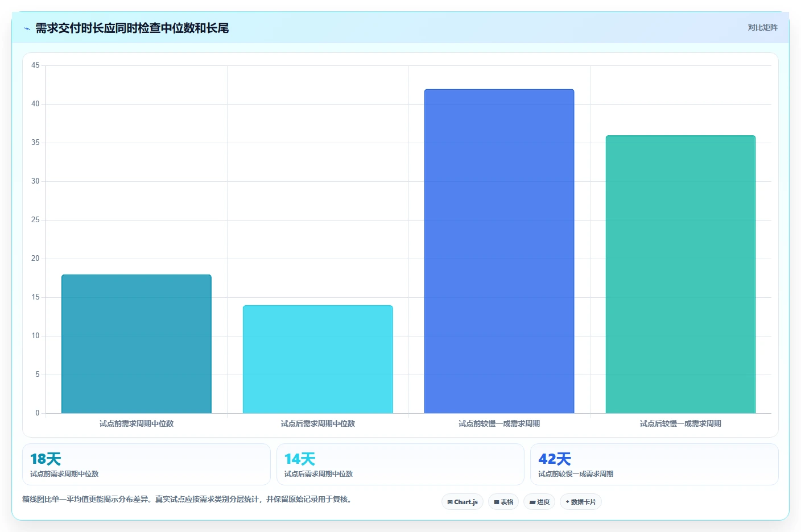
Task: Click the icon inside the Chart.js chip
Action: (450, 502)
